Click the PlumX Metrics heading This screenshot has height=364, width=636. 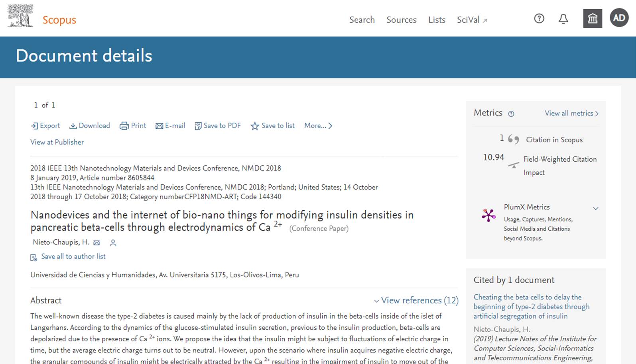coord(526,207)
